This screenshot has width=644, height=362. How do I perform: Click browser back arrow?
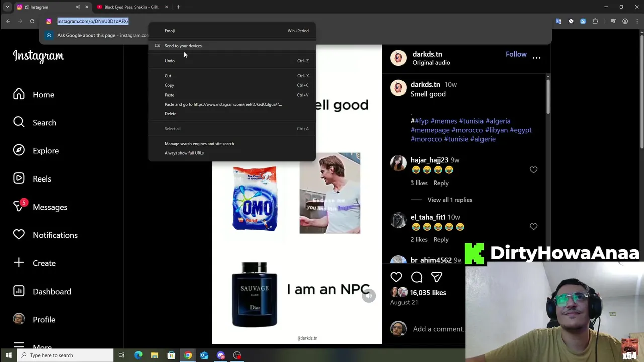(8, 21)
